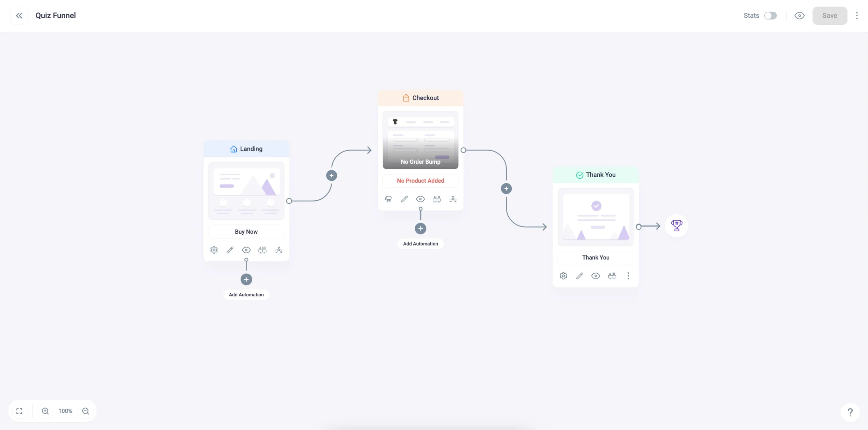
Task: Click Add Automation under Checkout
Action: pos(420,244)
